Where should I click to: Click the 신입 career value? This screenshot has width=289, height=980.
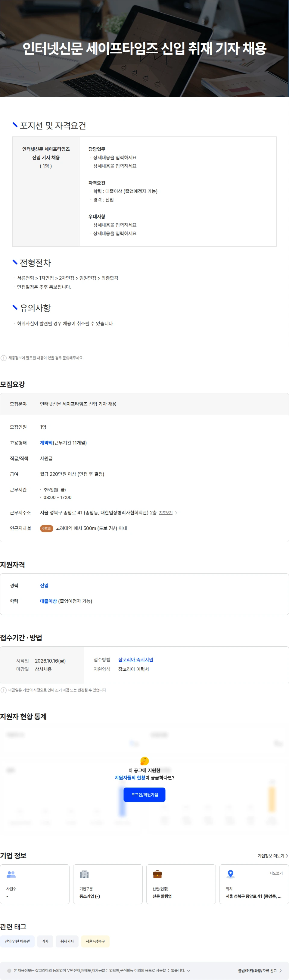pyautogui.click(x=44, y=585)
